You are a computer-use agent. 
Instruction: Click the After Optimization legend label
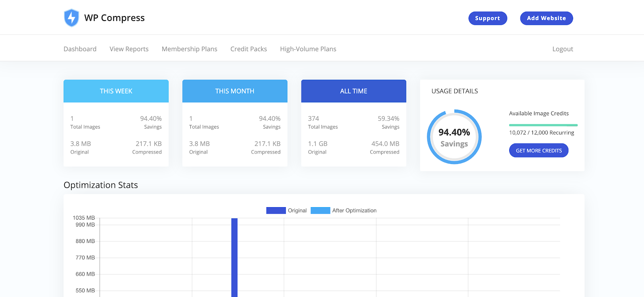[x=355, y=210]
